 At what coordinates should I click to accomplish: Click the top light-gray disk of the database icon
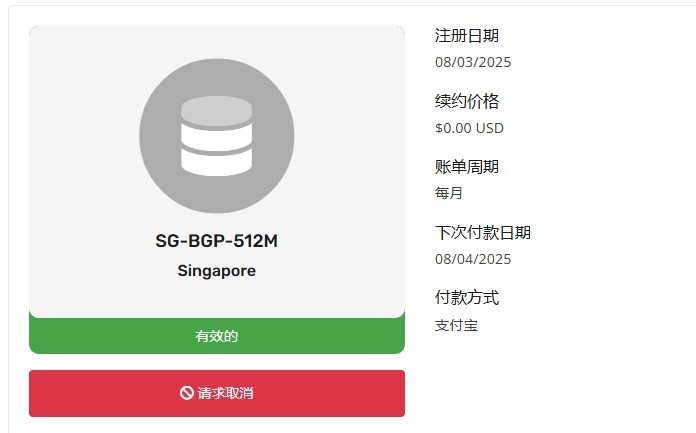[x=217, y=110]
